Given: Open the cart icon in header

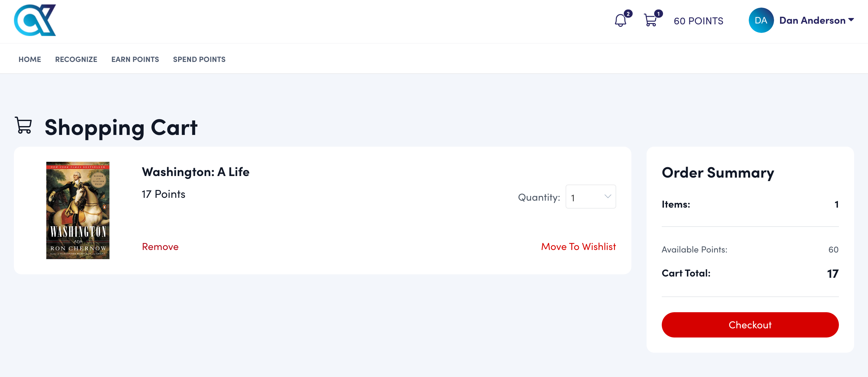Looking at the screenshot, I should click(x=650, y=21).
